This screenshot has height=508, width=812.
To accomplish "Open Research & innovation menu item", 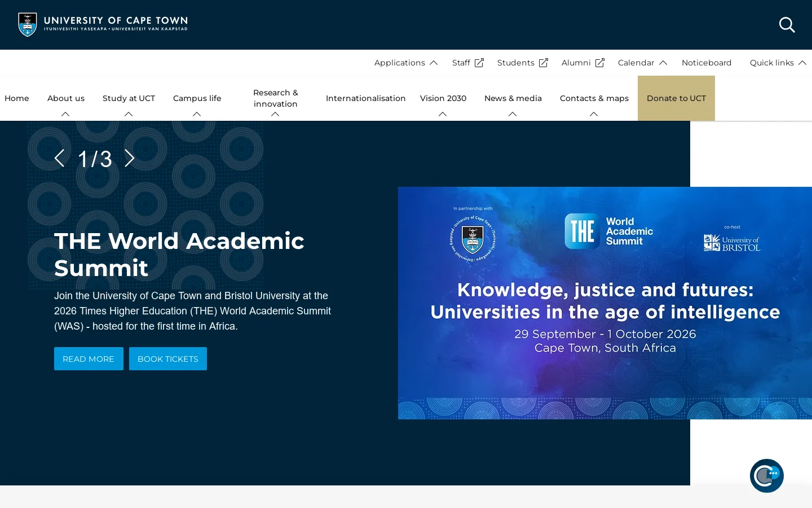I will 275,98.
